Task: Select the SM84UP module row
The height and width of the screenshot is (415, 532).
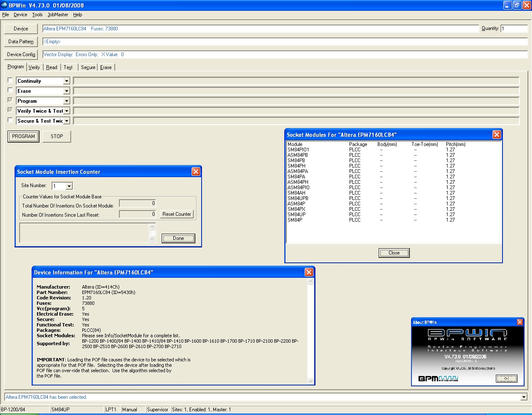Action: point(394,215)
